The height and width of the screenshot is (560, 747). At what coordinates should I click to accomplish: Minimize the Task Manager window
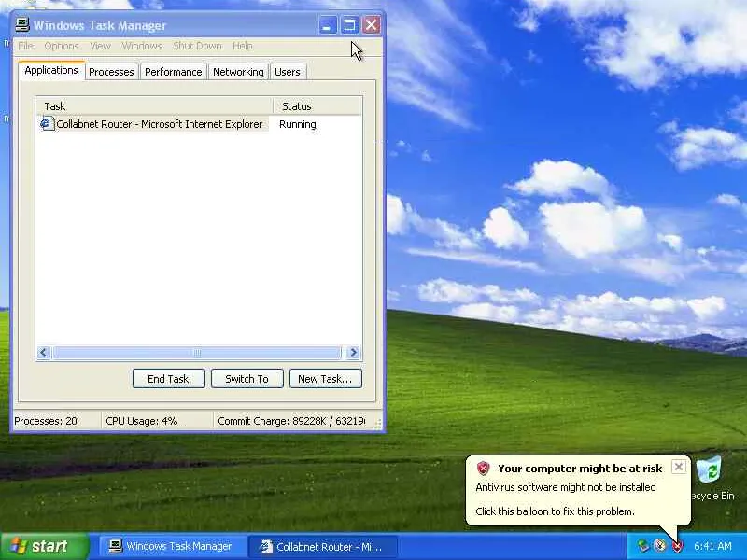(x=328, y=25)
